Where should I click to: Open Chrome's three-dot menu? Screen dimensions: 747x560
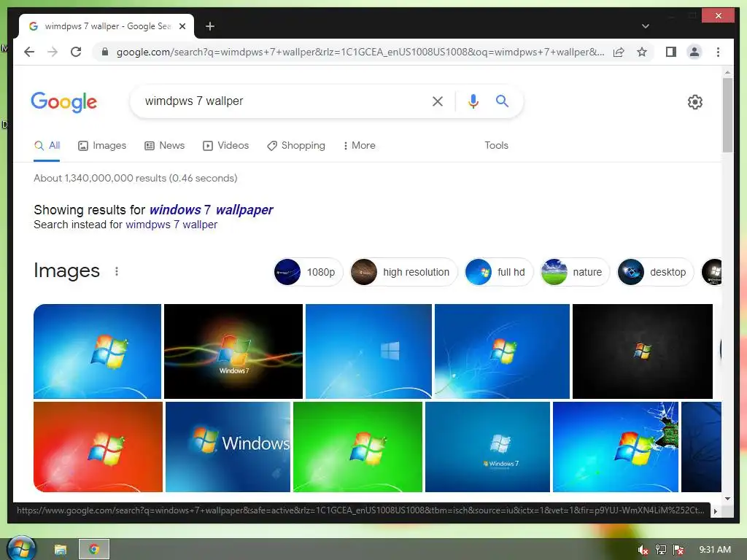click(718, 52)
